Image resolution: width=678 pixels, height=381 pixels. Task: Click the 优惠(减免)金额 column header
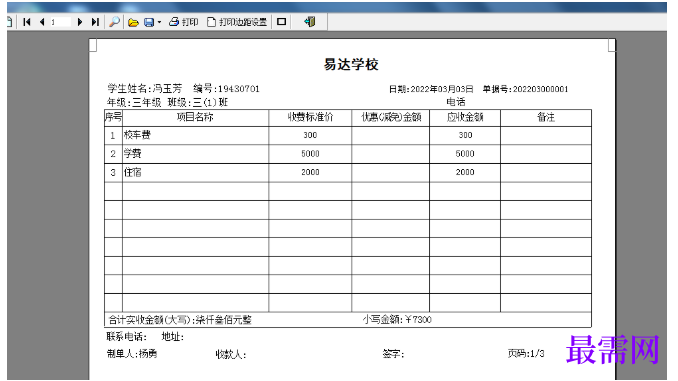pos(391,117)
